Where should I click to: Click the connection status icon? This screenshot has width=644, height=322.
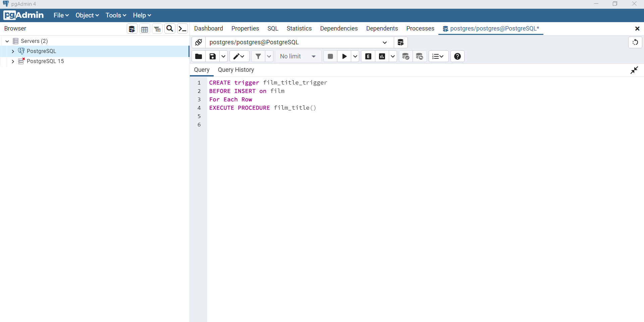(x=199, y=42)
